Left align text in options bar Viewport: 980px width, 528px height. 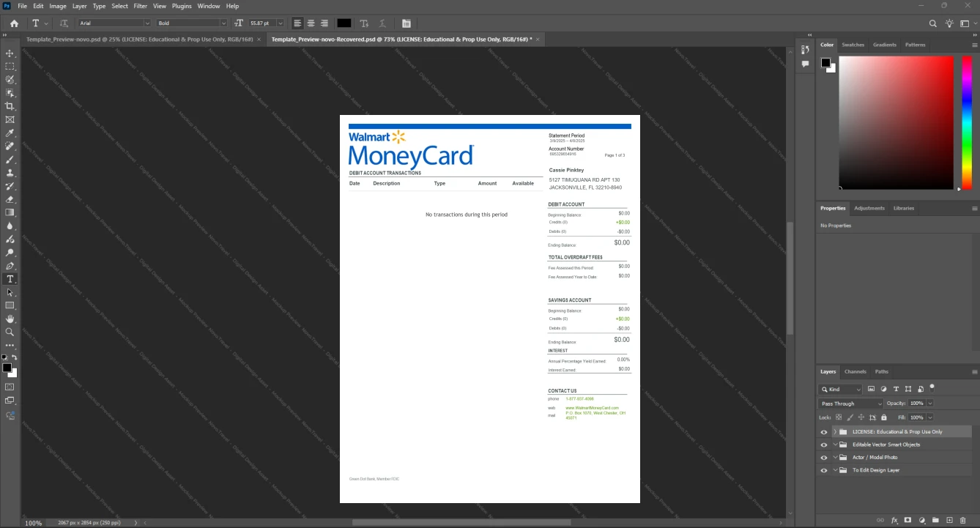[297, 23]
